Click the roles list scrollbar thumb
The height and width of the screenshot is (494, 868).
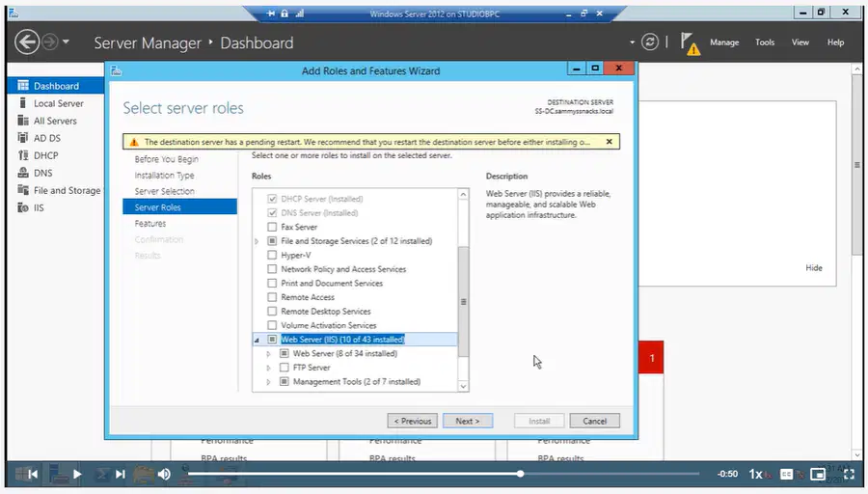tap(463, 302)
